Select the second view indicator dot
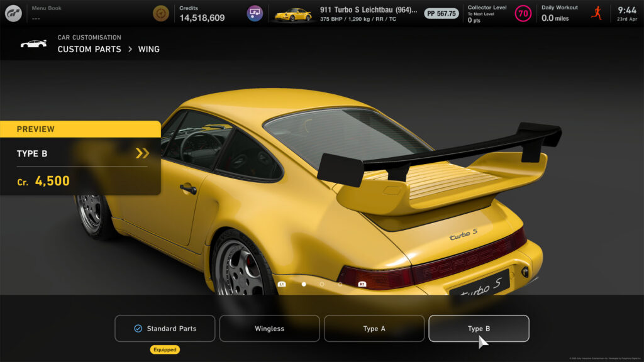This screenshot has height=362, width=644. 322,284
